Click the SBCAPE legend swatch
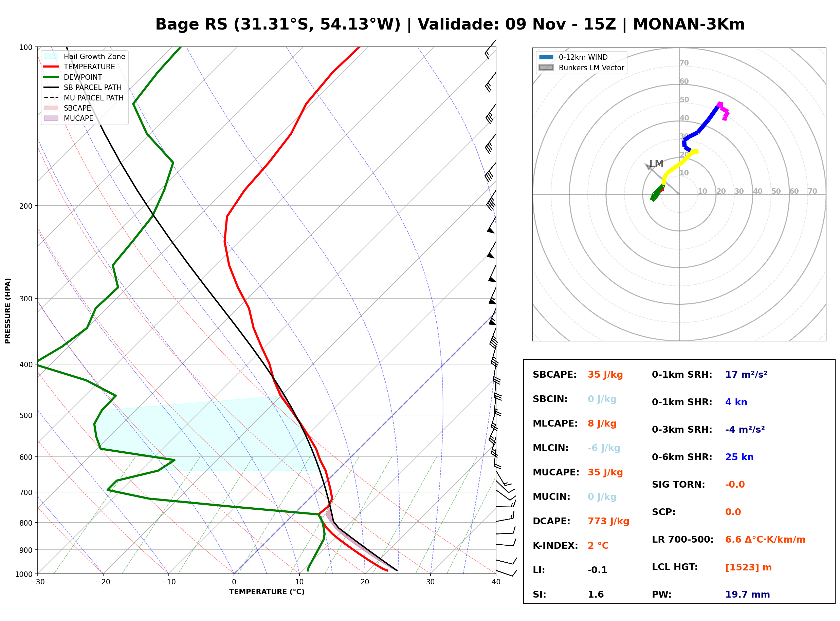This screenshot has width=840, height=621. click(x=51, y=108)
